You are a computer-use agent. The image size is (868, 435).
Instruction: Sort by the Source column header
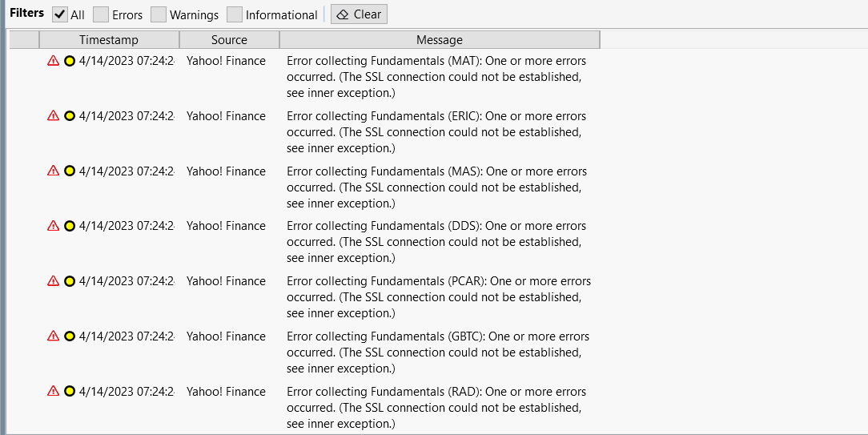tap(229, 40)
